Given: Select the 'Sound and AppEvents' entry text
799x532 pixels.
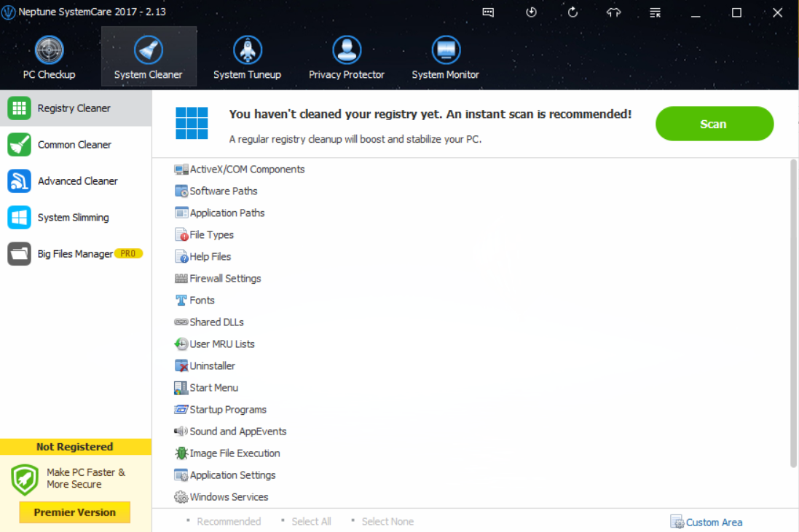Looking at the screenshot, I should 238,432.
